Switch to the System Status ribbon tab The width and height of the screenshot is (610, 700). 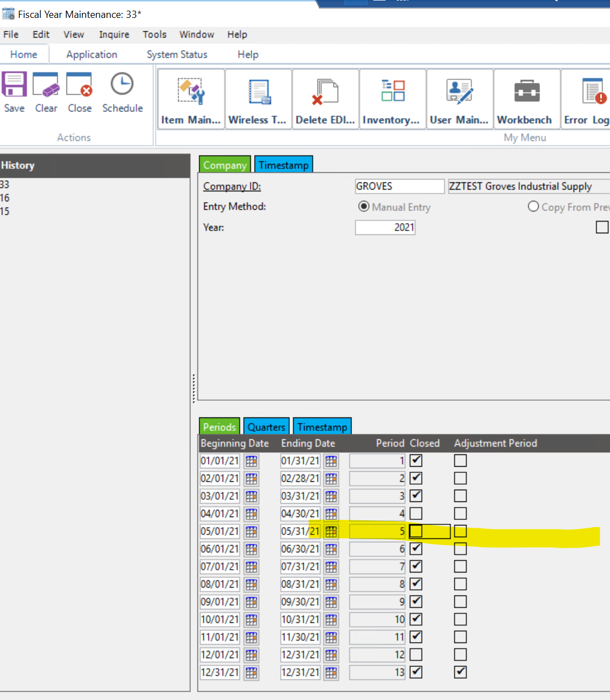point(177,54)
